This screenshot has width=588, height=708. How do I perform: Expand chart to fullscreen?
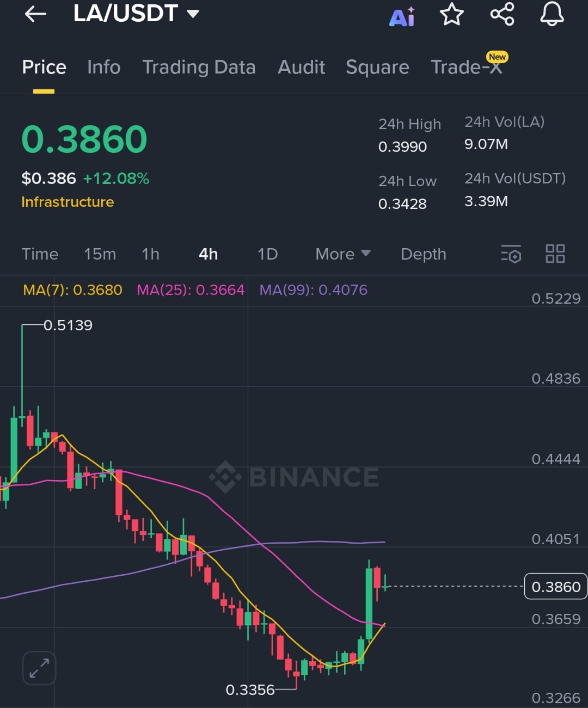point(39,668)
